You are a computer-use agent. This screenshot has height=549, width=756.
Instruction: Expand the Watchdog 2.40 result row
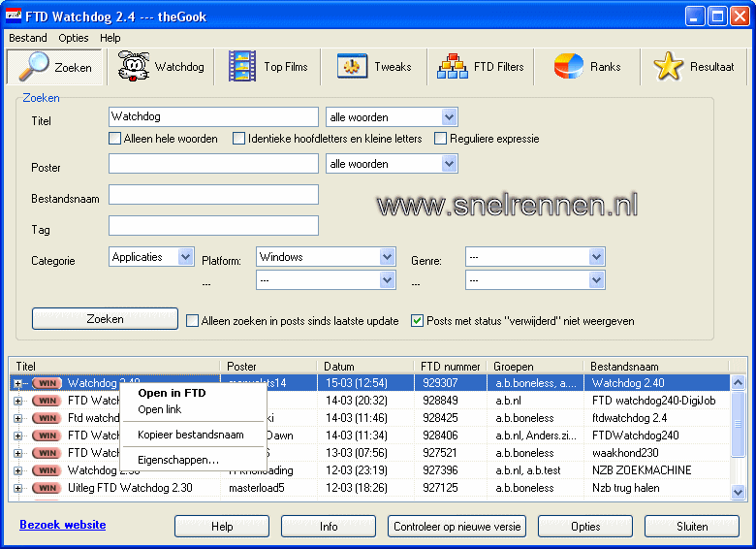tap(17, 383)
